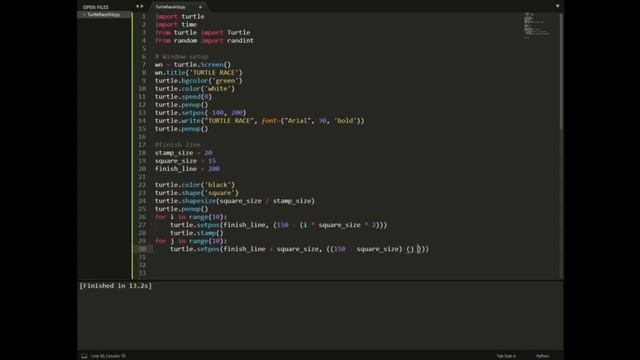Click line number 16 in the gutter

coord(142,137)
